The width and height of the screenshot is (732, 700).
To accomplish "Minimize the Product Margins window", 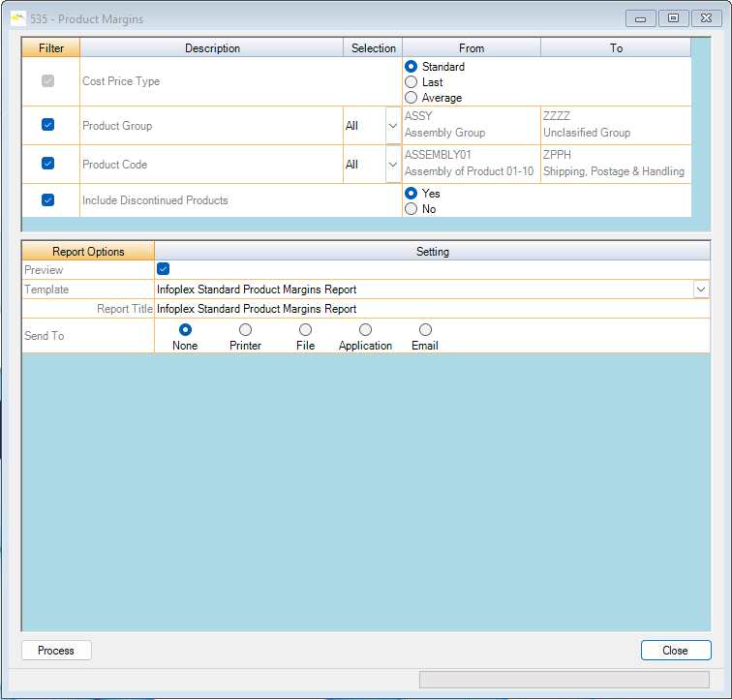I will click(641, 18).
